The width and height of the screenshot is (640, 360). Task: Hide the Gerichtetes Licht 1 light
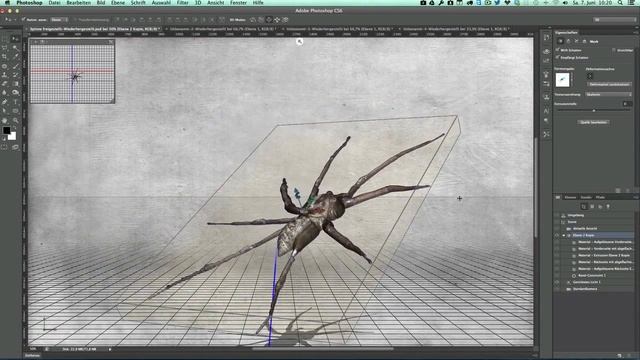(557, 282)
